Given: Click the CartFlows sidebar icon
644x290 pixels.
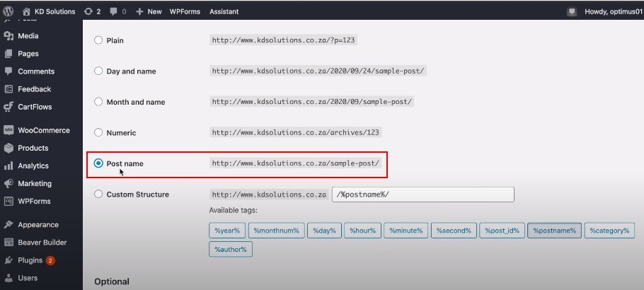Looking at the screenshot, I should point(8,107).
